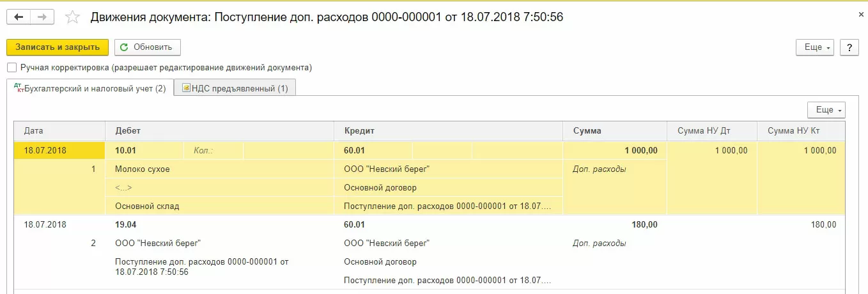Viewport: 868px width, 294px height.
Task: Enable the Ручная корректировка checkbox
Action: pyautogui.click(x=12, y=67)
